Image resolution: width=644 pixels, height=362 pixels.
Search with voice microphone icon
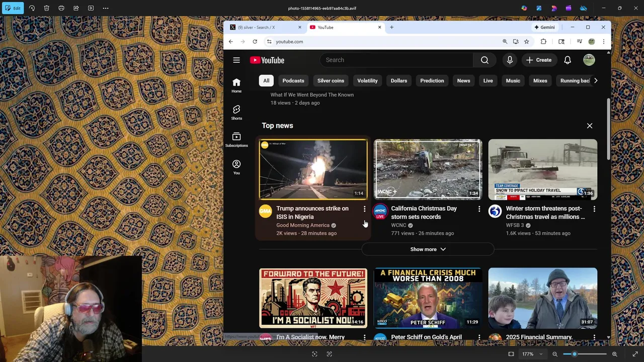pyautogui.click(x=510, y=60)
